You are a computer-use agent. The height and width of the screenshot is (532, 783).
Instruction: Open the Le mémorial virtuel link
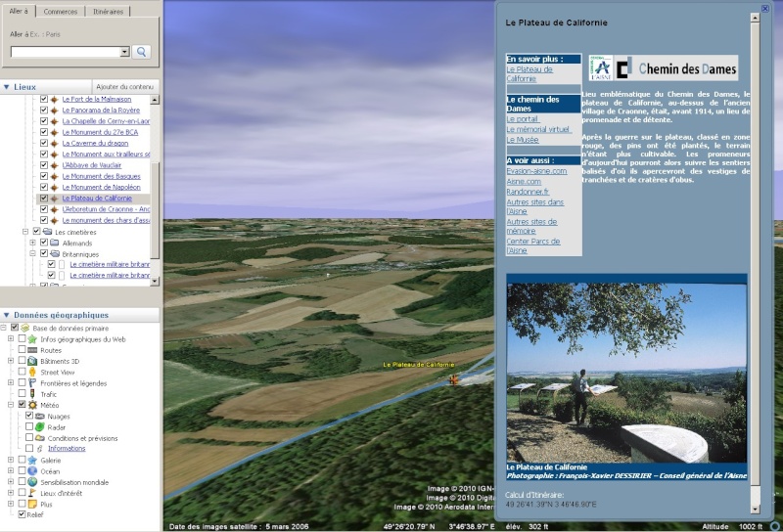[539, 129]
